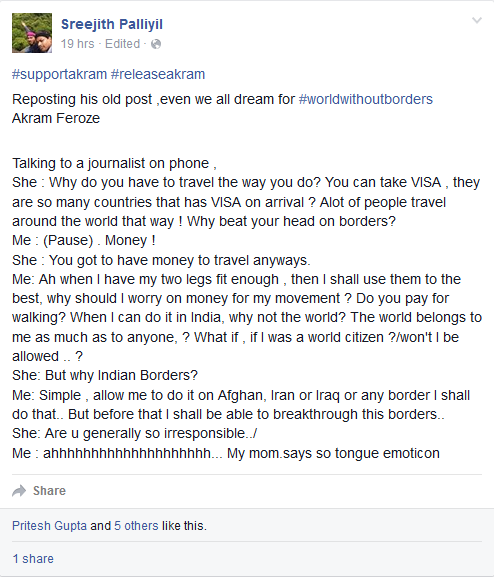Open the #worldwithoutborders hashtag
The height and width of the screenshot is (577, 494).
(x=366, y=99)
